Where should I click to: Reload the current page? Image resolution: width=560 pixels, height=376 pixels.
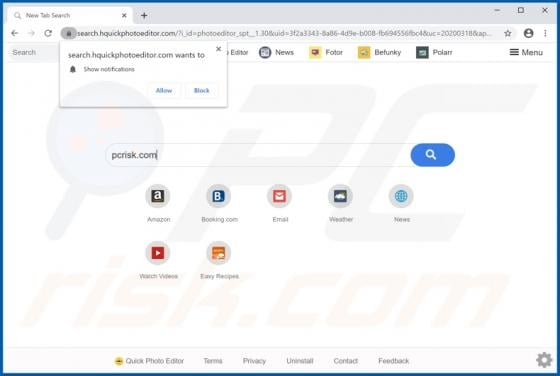pos(48,33)
